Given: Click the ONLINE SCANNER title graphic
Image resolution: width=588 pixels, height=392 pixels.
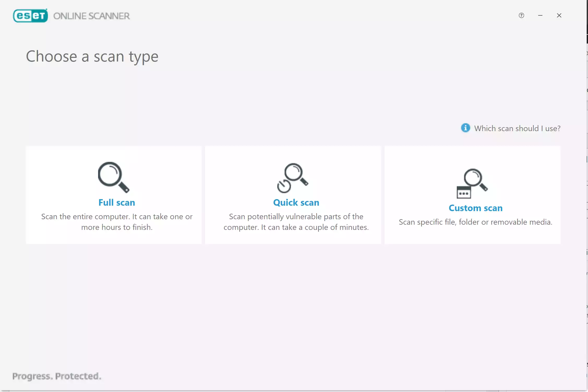Looking at the screenshot, I should pyautogui.click(x=92, y=16).
